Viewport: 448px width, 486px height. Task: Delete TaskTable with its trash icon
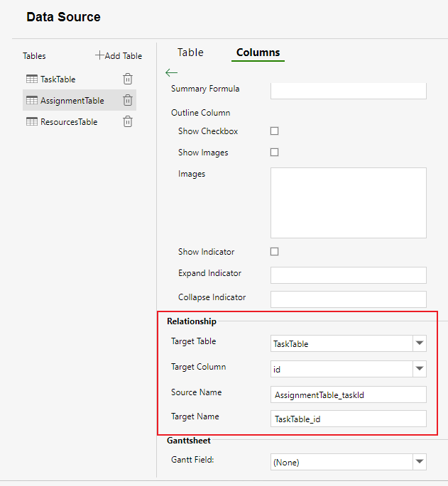(x=128, y=79)
